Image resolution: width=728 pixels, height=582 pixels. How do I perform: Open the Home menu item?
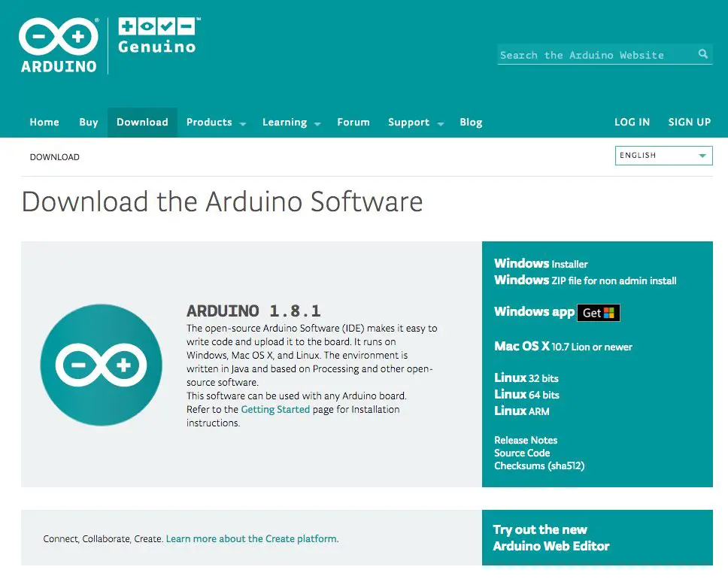click(44, 122)
